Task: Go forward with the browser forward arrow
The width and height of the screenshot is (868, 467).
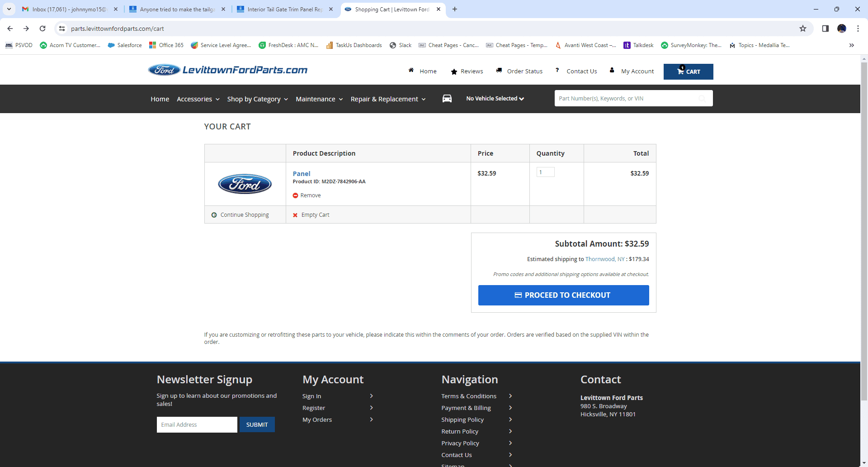Action: [26, 29]
